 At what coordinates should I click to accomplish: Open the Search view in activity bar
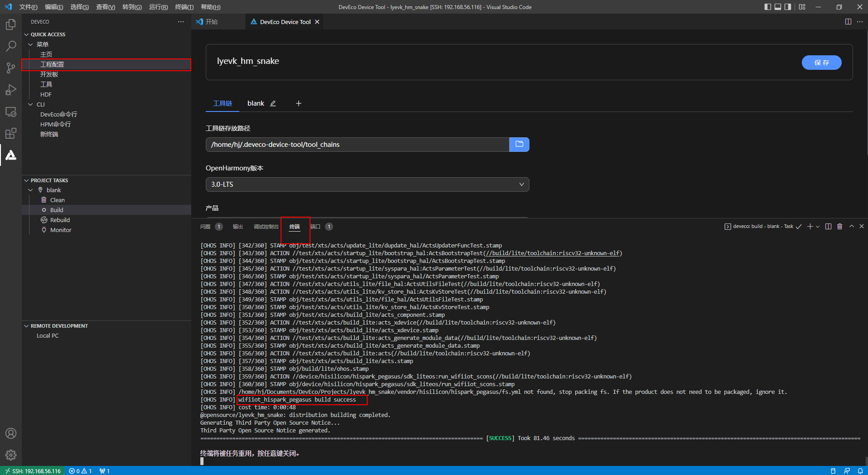point(11,46)
